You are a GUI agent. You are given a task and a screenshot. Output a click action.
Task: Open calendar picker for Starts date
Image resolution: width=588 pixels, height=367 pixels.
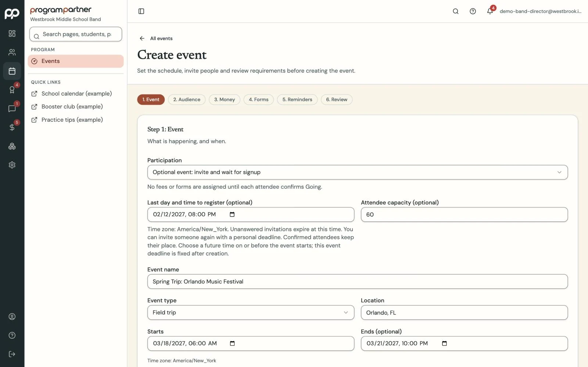pyautogui.click(x=232, y=343)
